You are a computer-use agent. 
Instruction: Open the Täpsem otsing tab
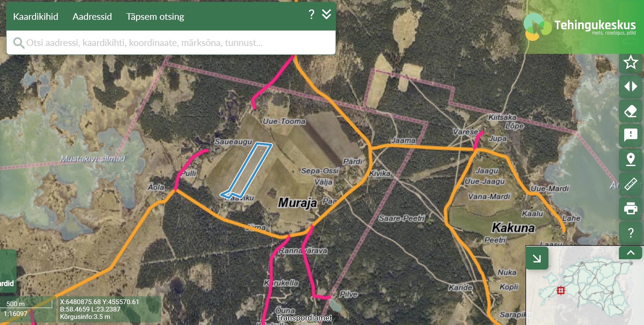pyautogui.click(x=155, y=16)
